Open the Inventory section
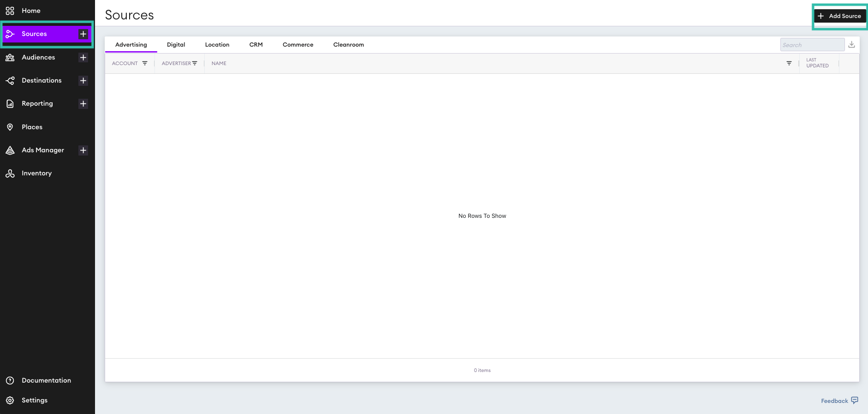The image size is (868, 414). [36, 173]
